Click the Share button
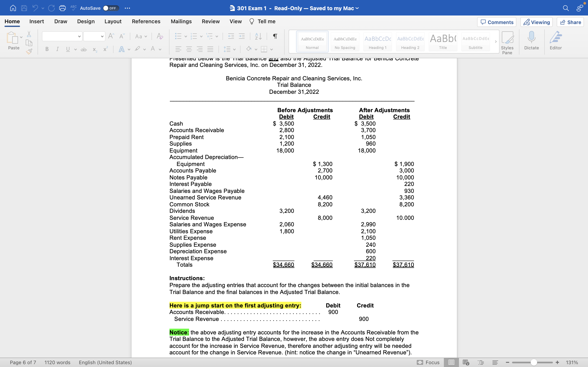588x367 pixels. pyautogui.click(x=570, y=22)
